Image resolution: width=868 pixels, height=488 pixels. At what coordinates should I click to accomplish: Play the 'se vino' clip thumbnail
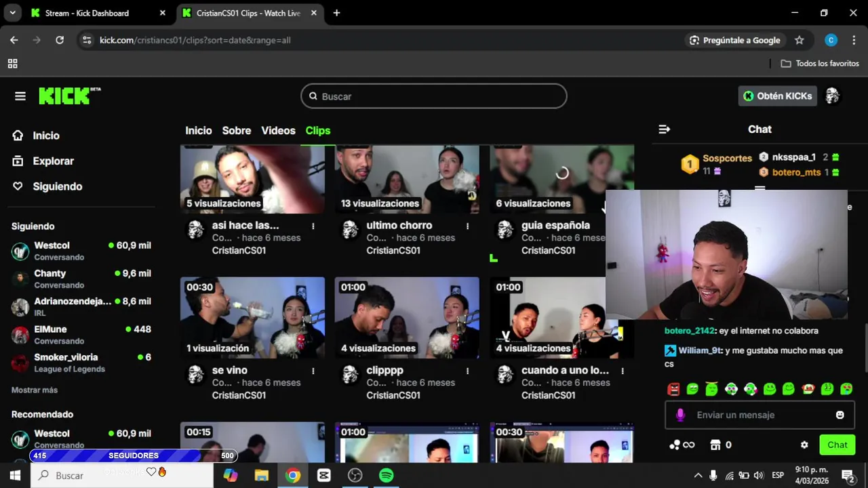[x=252, y=317]
